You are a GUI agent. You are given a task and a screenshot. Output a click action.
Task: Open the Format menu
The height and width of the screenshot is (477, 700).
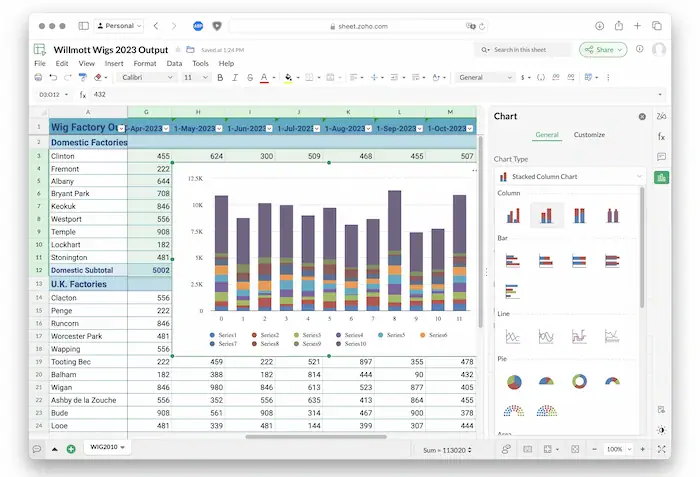[145, 63]
